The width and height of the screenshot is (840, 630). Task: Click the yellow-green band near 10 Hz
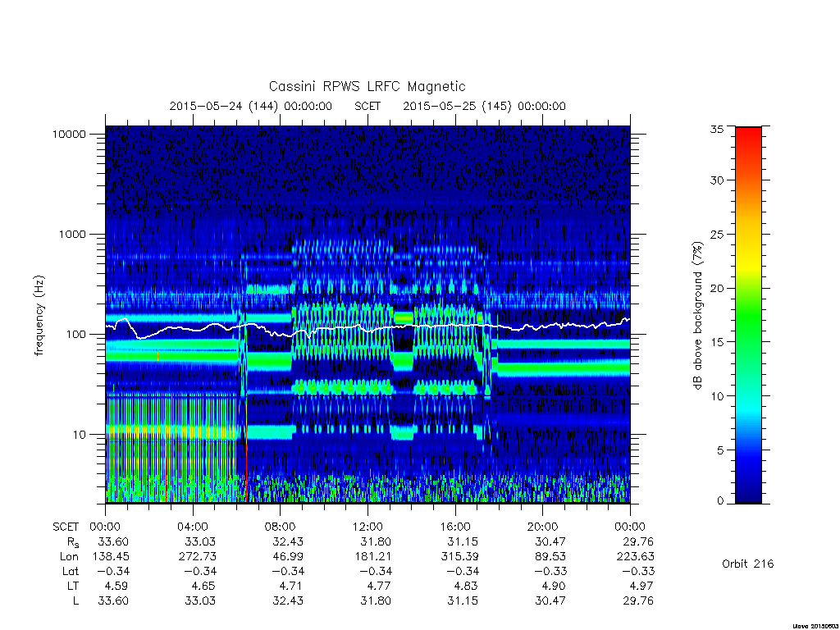tap(171, 430)
